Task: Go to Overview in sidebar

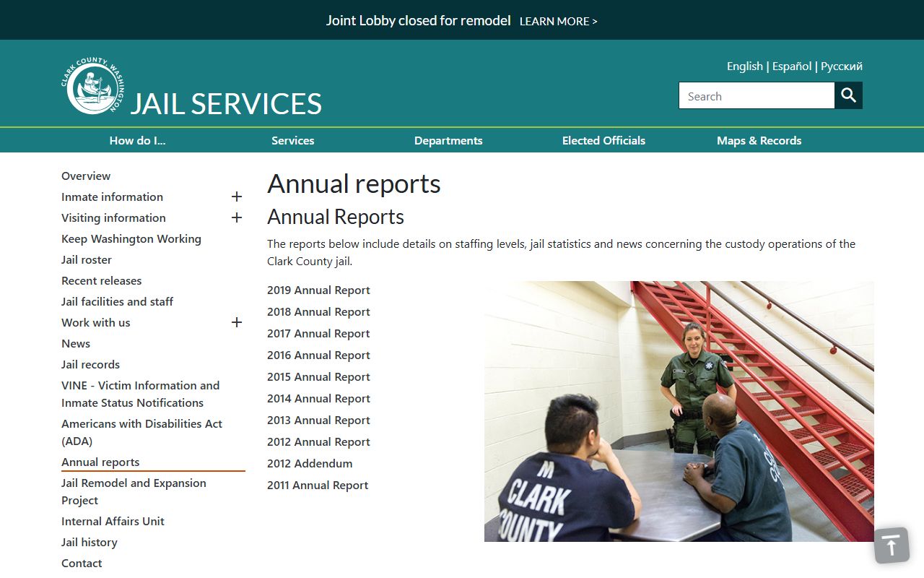Action: [x=86, y=176]
